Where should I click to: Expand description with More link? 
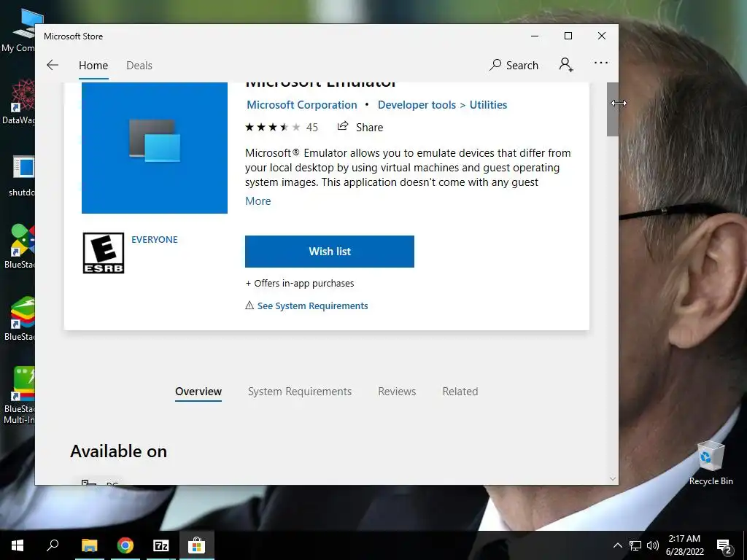(258, 201)
